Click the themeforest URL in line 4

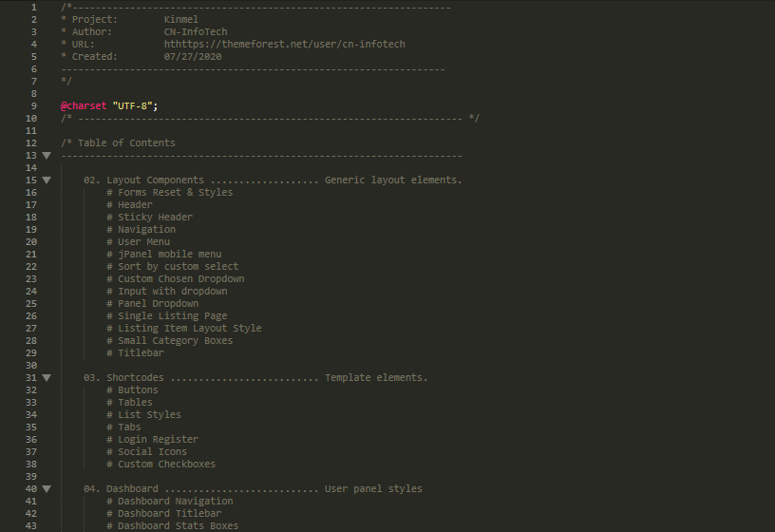pos(284,44)
